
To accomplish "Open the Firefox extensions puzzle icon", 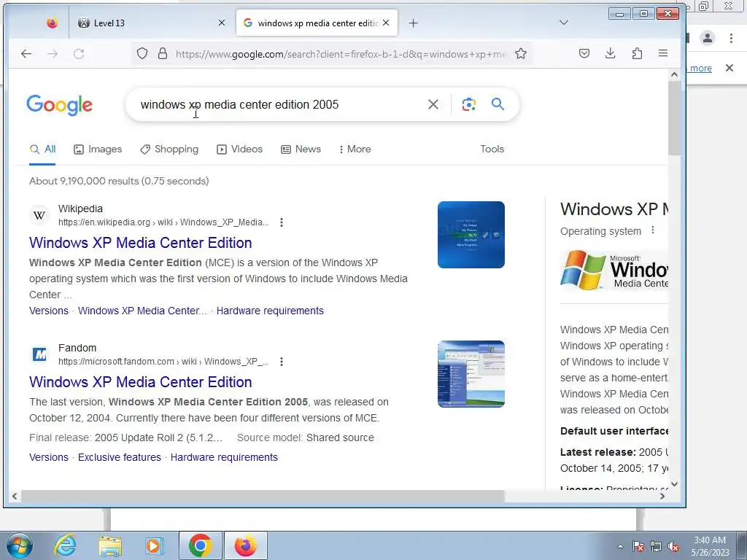I will pos(636,53).
